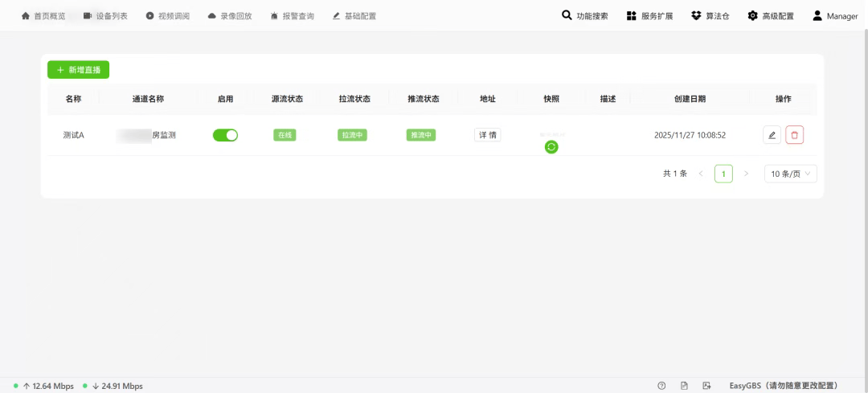The height and width of the screenshot is (393, 868).
Task: Open 服务扩展 service extensions menu
Action: (x=649, y=16)
